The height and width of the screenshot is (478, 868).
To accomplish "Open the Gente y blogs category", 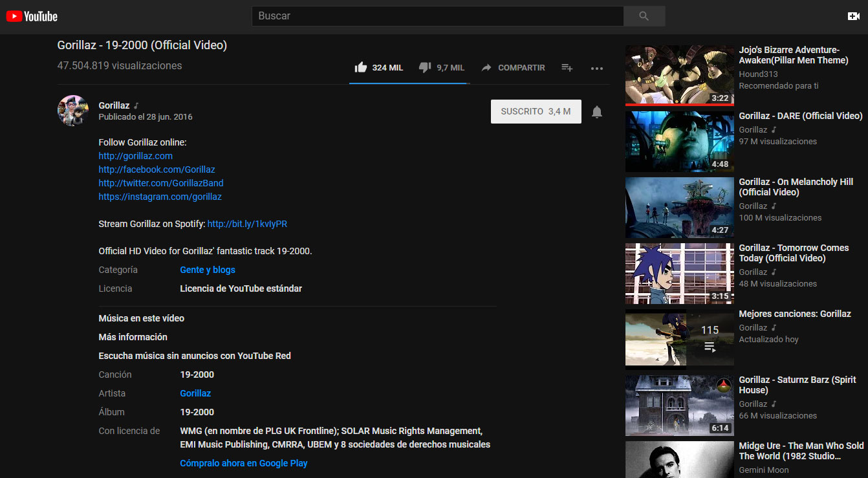I will coord(208,270).
